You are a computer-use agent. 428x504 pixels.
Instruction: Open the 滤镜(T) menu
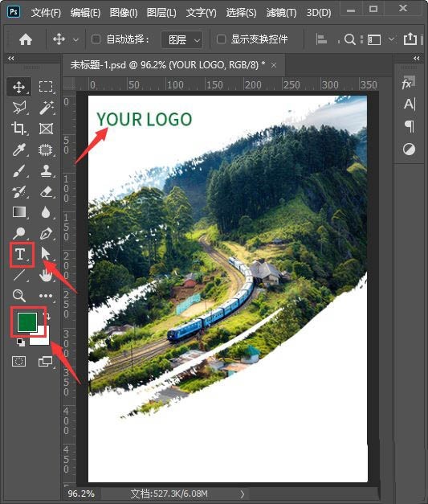click(x=281, y=13)
